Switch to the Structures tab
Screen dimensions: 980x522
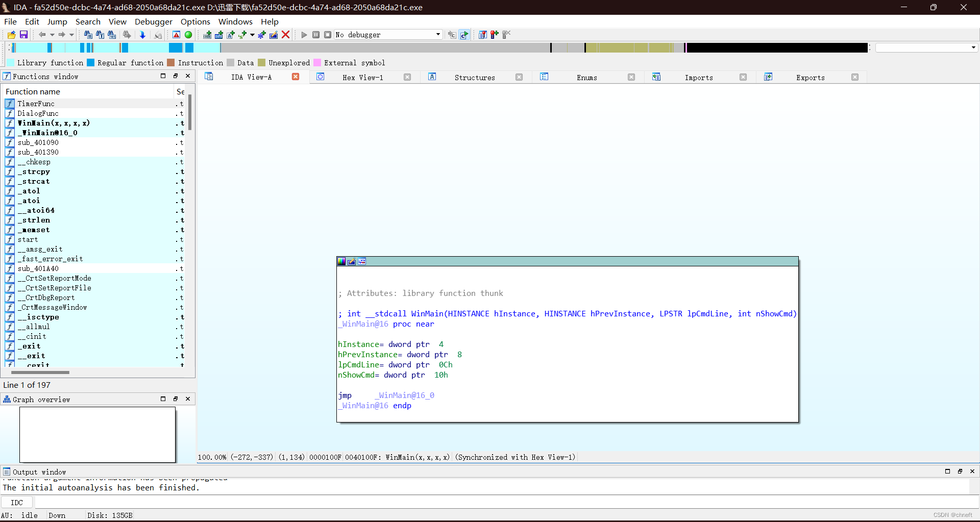(475, 77)
